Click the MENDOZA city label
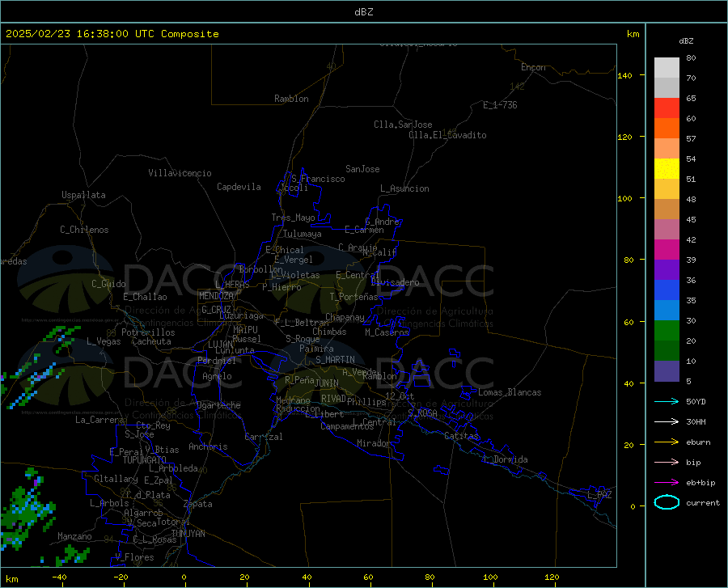 pyautogui.click(x=216, y=296)
